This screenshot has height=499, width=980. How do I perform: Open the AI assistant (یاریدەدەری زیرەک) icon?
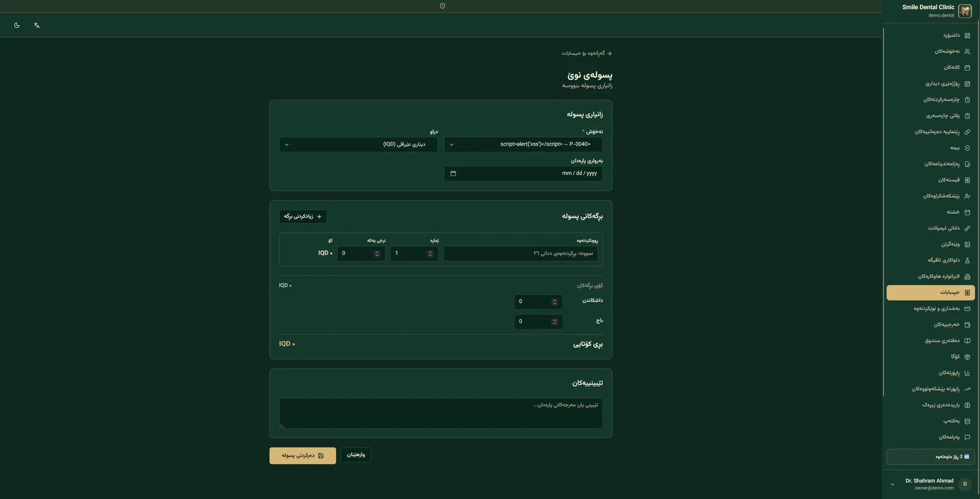(x=968, y=405)
